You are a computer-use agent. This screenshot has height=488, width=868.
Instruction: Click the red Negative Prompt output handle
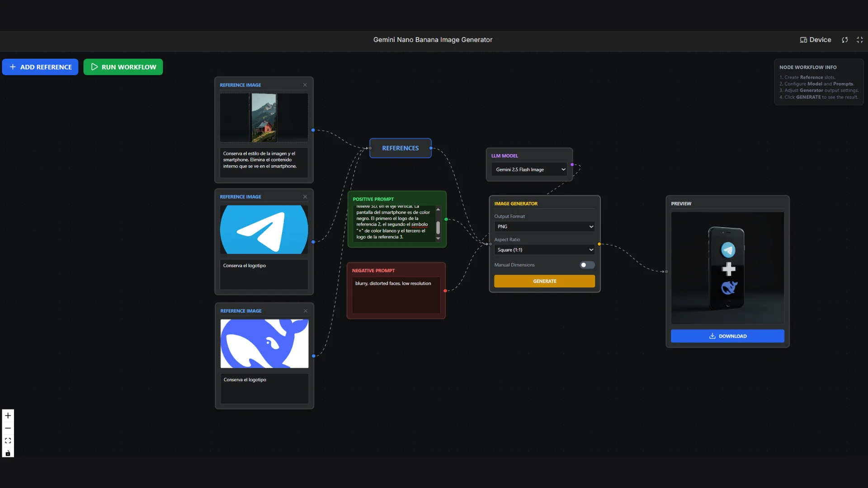pyautogui.click(x=445, y=291)
